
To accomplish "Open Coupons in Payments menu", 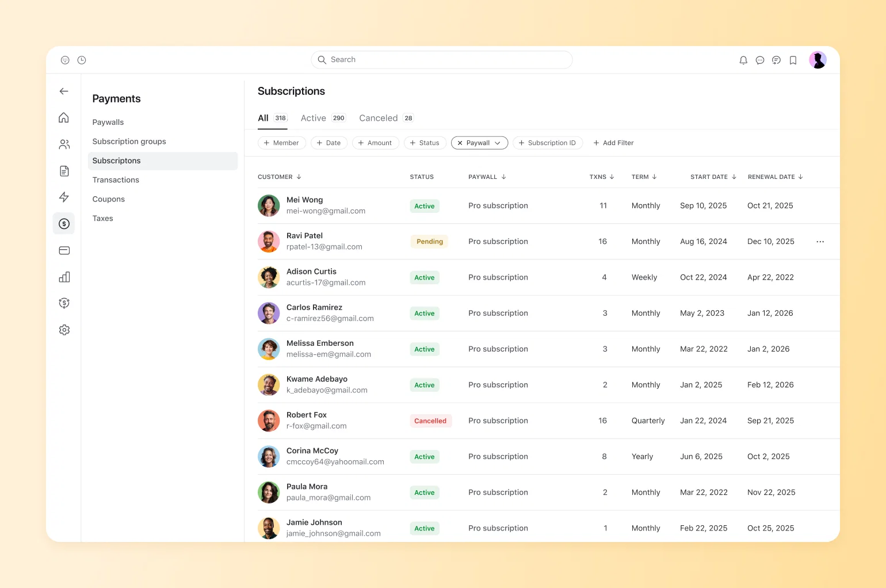I will [x=108, y=199].
